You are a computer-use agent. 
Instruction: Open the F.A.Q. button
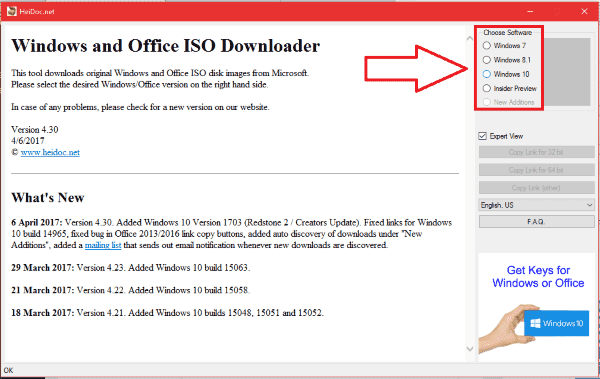[x=536, y=222]
